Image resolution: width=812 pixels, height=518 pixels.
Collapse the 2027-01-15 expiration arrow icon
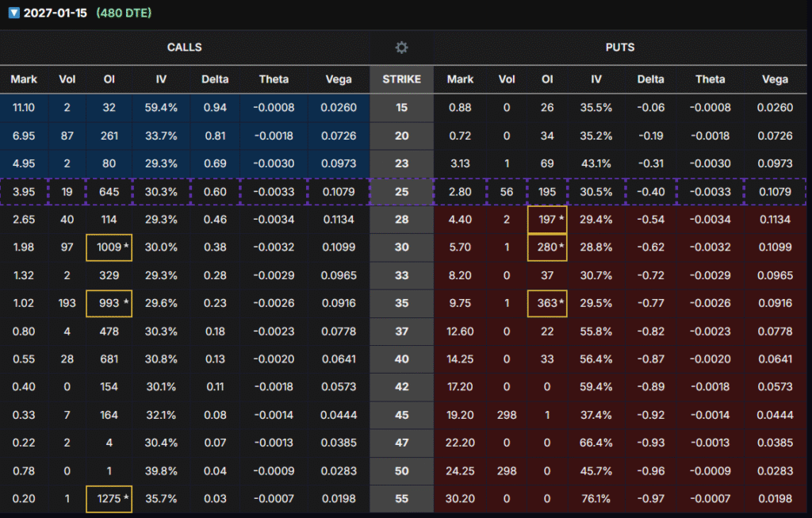pyautogui.click(x=13, y=13)
